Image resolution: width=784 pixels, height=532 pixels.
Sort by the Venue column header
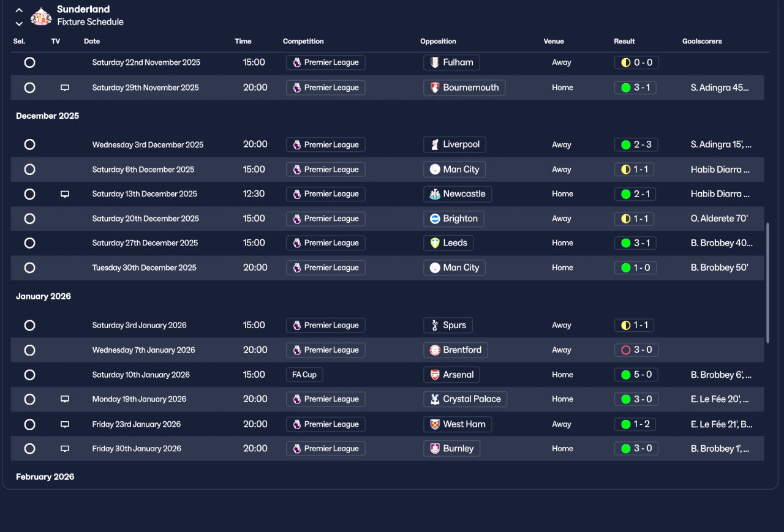(554, 42)
